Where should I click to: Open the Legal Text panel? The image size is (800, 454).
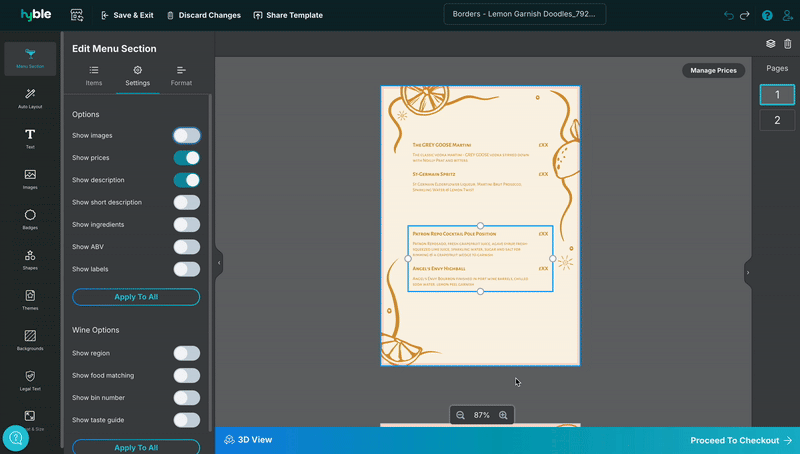coord(30,381)
